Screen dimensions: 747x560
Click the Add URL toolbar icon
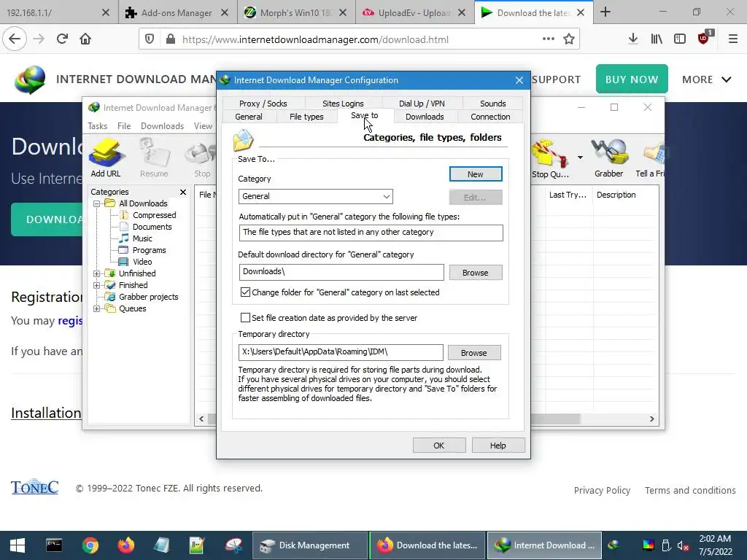[x=106, y=157]
